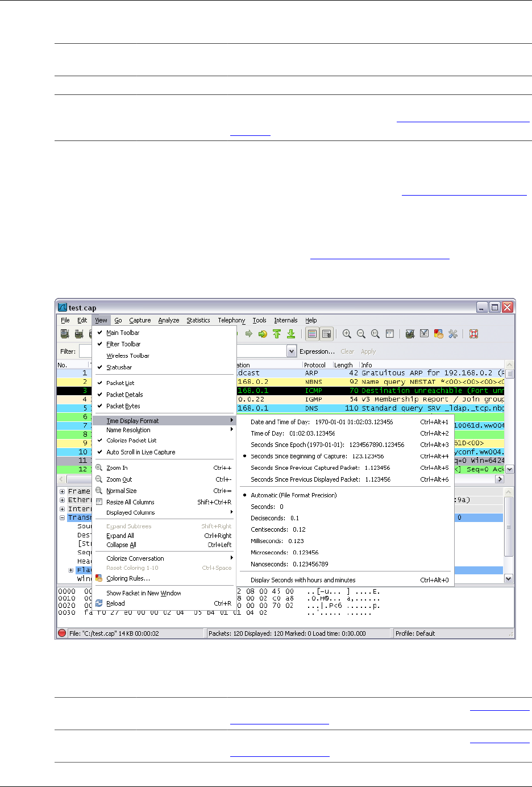Toggle the Statusbar menu checkbox

click(x=164, y=367)
